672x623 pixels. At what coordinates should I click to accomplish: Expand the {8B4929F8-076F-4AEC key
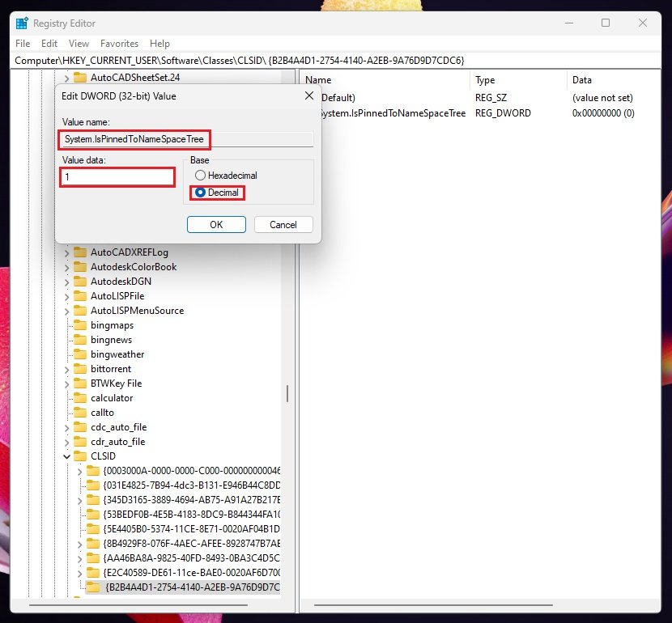[79, 544]
